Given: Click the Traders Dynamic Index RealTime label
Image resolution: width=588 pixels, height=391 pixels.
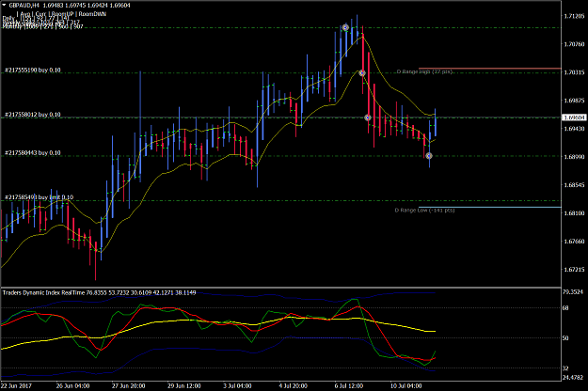Looking at the screenshot, I should point(44,292).
